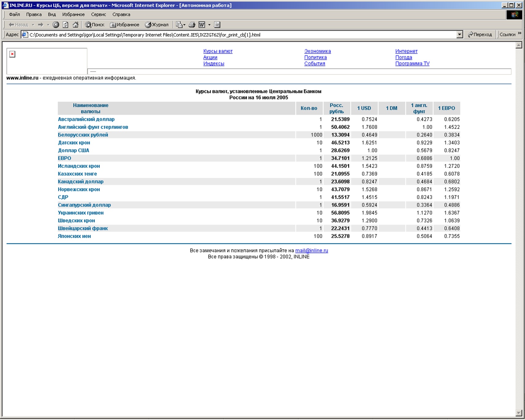Follow the Программа TV link
This screenshot has width=525, height=420.
pyautogui.click(x=412, y=64)
